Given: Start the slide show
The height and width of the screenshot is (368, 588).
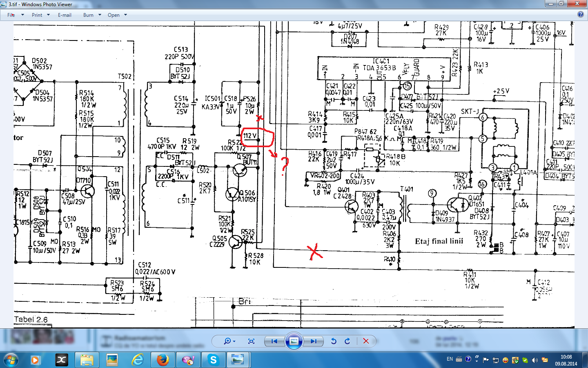Looking at the screenshot, I should (294, 341).
